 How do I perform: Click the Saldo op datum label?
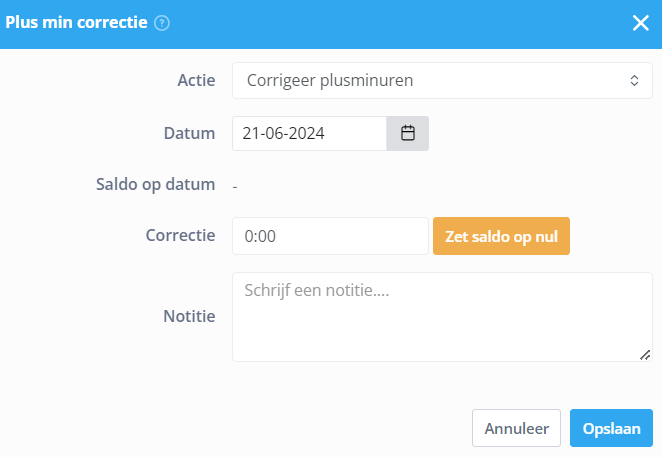point(156,185)
